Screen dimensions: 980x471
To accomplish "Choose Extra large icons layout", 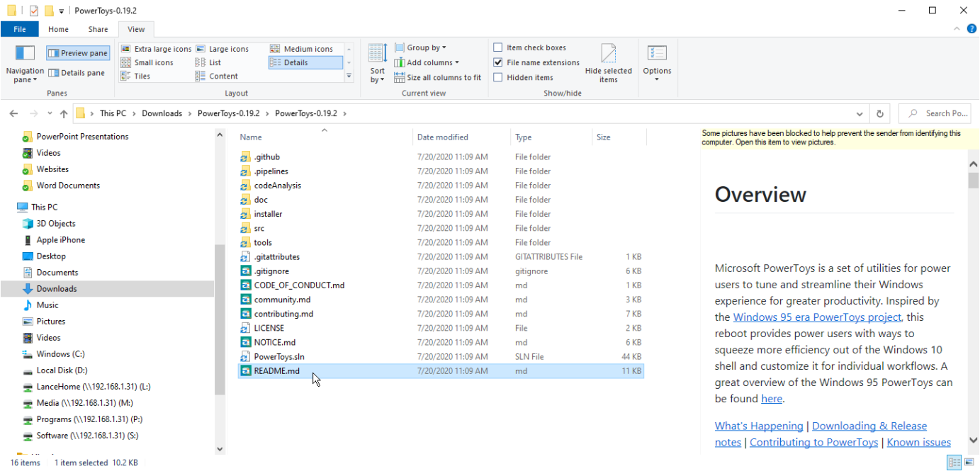I will [156, 49].
